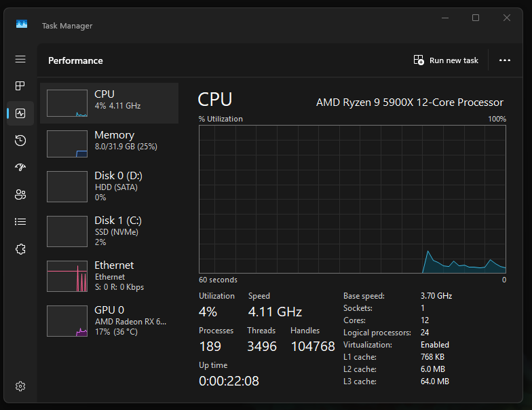Click the Ethernet mini graph thumbnail
The width and height of the screenshot is (532, 410).
coord(67,276)
